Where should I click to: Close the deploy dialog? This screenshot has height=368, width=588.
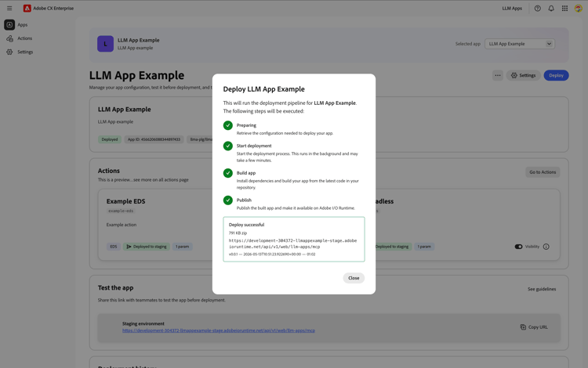coord(354,278)
